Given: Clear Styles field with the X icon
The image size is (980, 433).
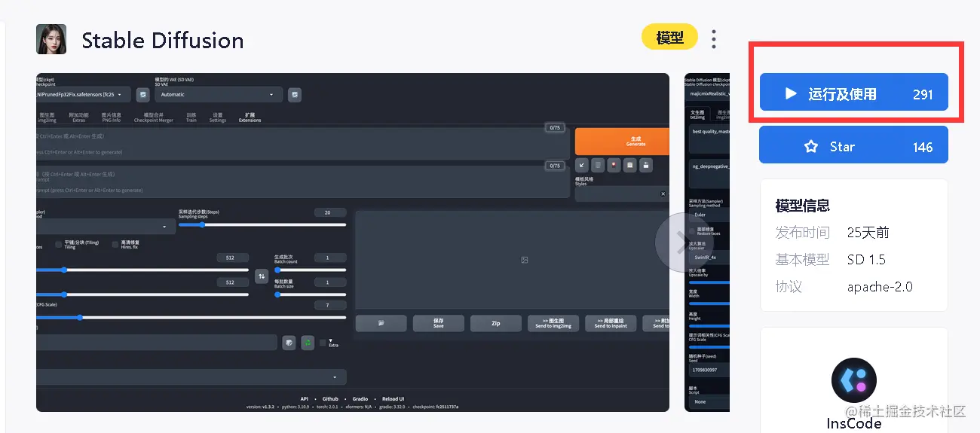Looking at the screenshot, I should [663, 194].
